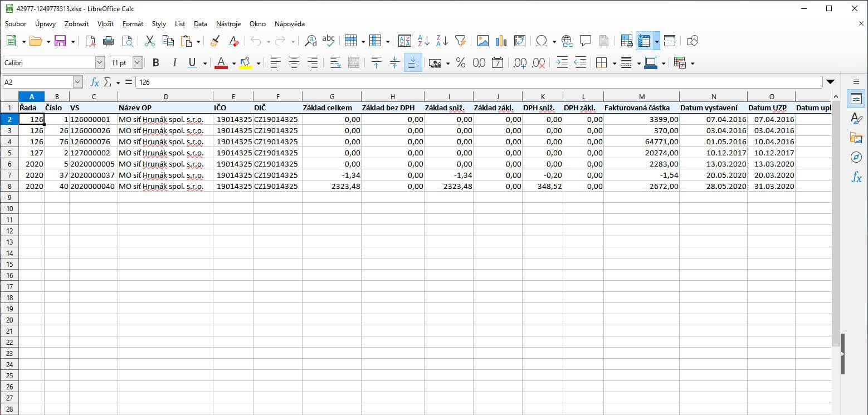
Task: Open Print Preview
Action: coord(128,41)
